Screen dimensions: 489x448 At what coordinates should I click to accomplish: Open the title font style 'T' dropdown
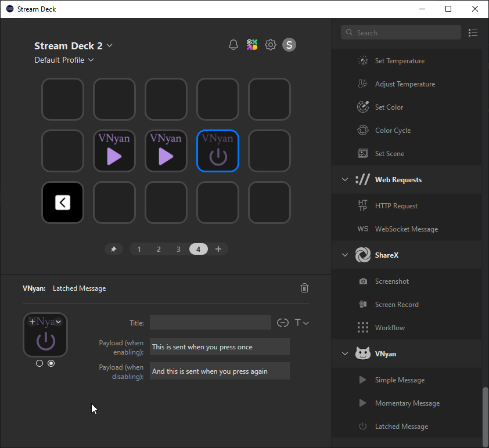301,323
